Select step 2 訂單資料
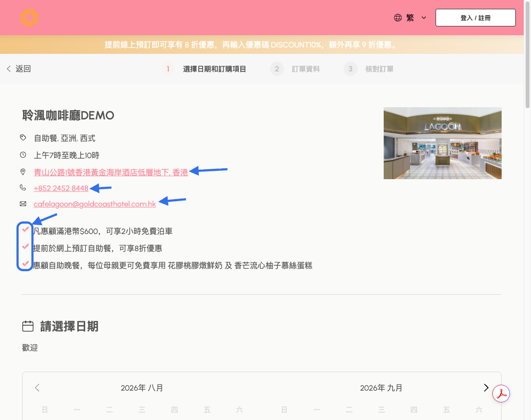The width and height of the screenshot is (531, 420). pyautogui.click(x=295, y=69)
